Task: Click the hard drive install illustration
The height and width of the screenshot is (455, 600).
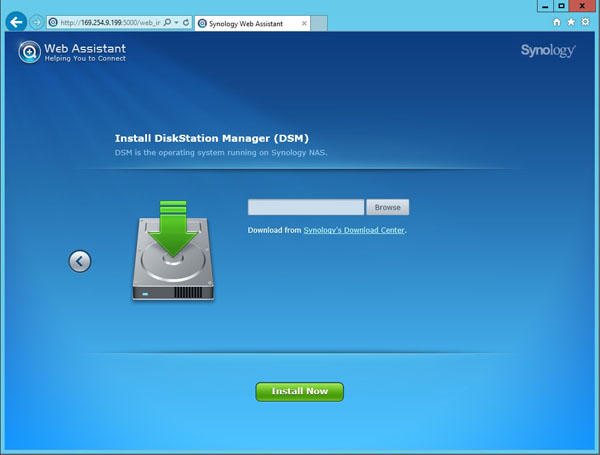Action: pyautogui.click(x=173, y=250)
